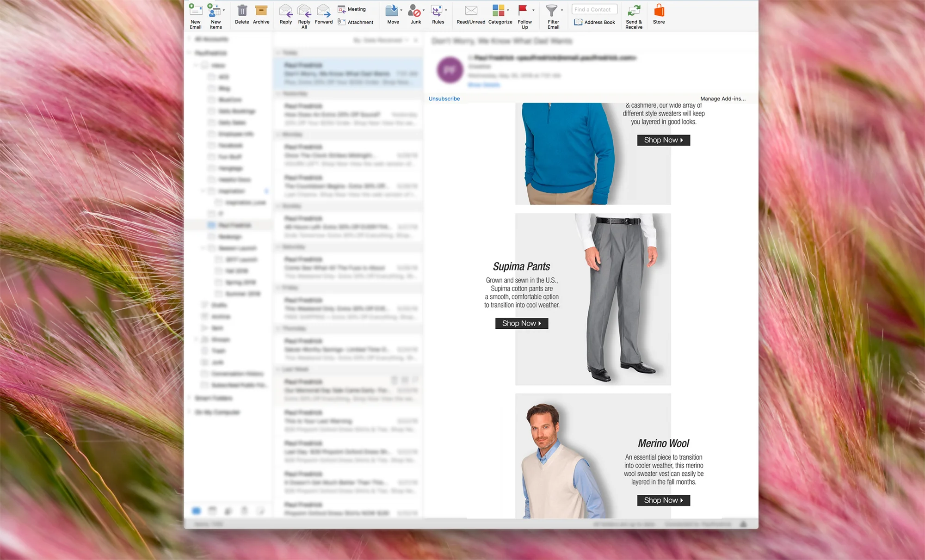Reply to the open email
The width and height of the screenshot is (925, 560).
[x=286, y=14]
